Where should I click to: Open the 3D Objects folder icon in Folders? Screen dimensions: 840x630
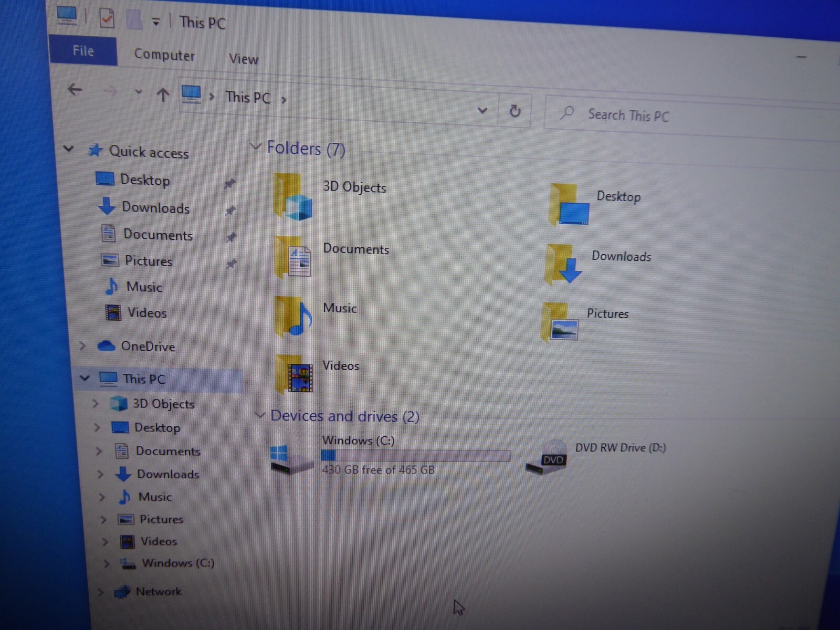click(293, 197)
